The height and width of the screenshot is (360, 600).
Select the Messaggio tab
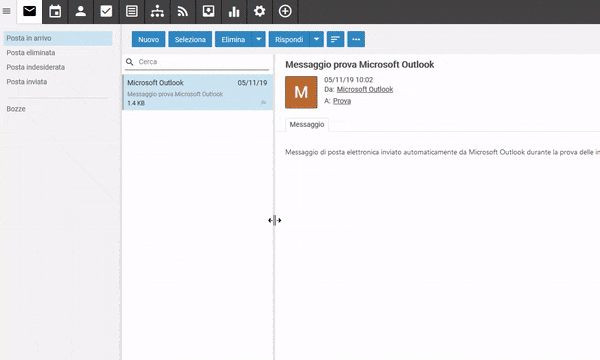click(307, 124)
